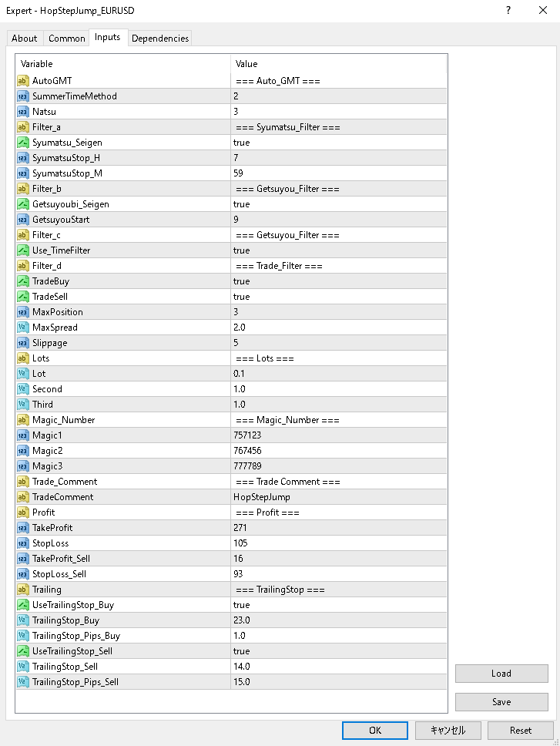560x746 pixels.
Task: Click the Magic1 integer variable icon
Action: (22, 435)
